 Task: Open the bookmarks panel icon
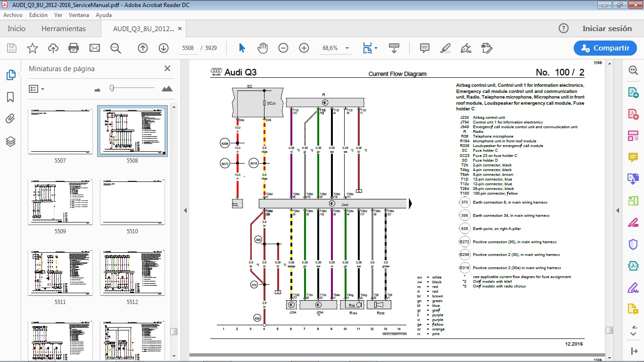point(10,97)
